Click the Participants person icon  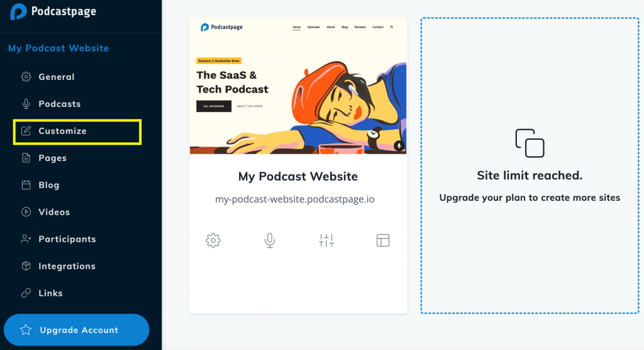(x=26, y=239)
